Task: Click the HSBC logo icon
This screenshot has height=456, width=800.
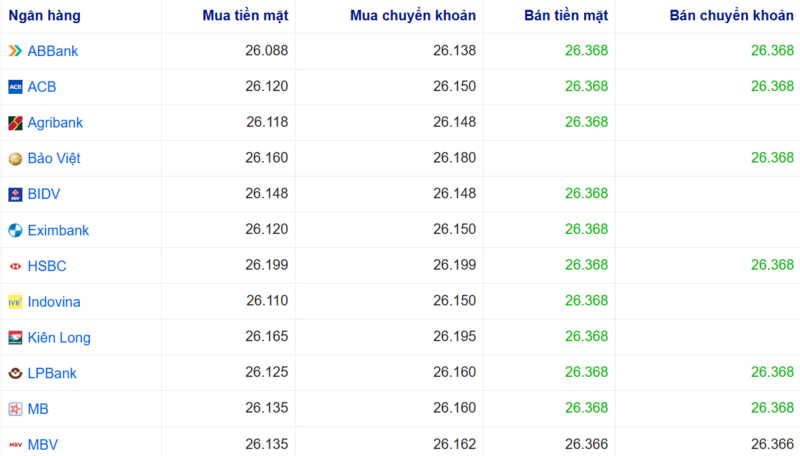Action: pos(15,266)
